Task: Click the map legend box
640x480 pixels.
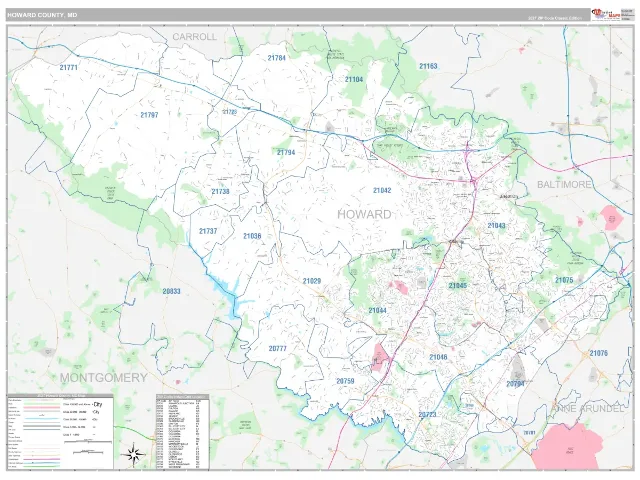Action: (x=60, y=432)
